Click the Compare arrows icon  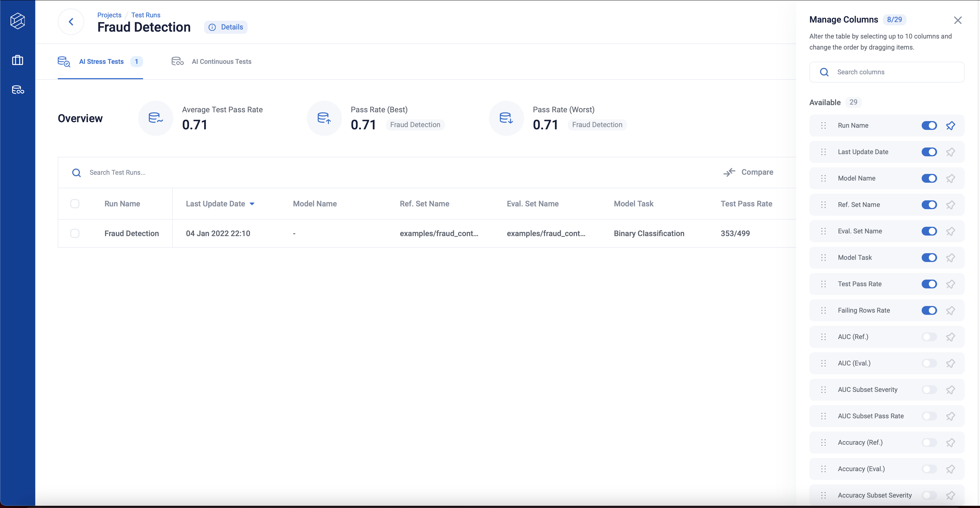[729, 172]
